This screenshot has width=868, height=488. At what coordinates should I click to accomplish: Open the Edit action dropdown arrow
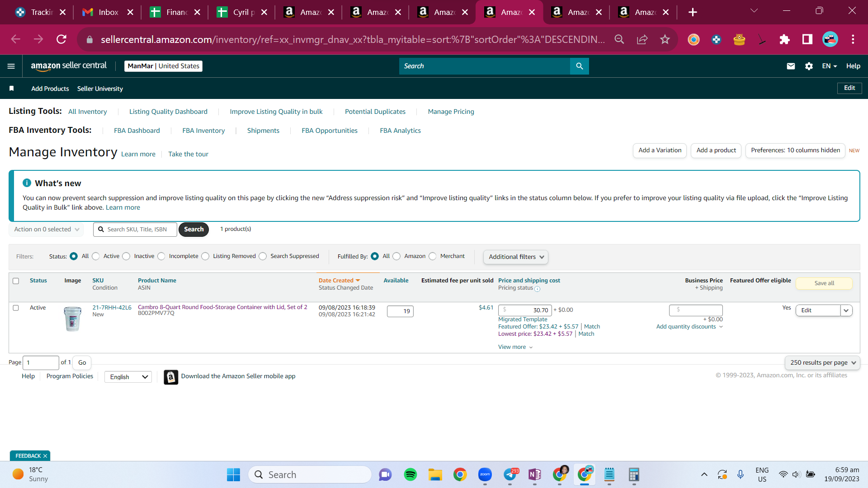(846, 310)
